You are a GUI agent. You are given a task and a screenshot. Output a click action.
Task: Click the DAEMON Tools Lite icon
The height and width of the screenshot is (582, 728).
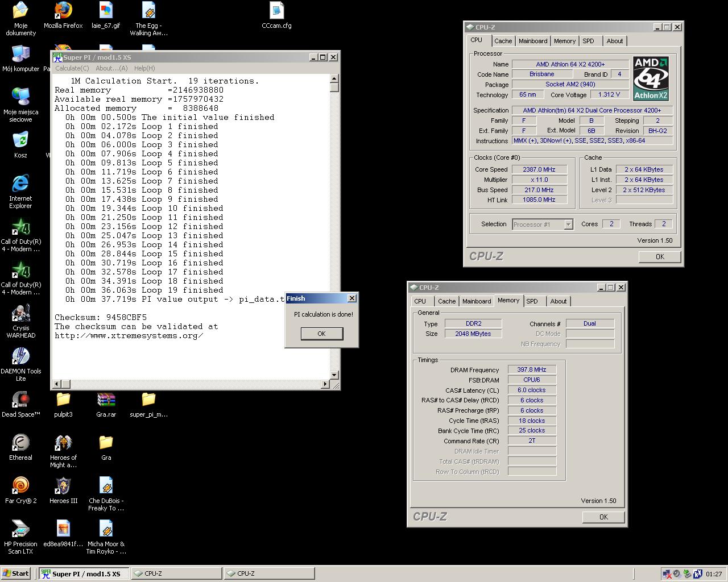(x=20, y=357)
